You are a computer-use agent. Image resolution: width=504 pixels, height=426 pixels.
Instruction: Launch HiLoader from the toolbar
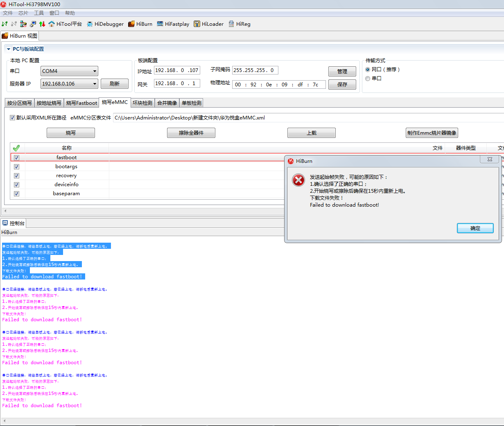(208, 24)
